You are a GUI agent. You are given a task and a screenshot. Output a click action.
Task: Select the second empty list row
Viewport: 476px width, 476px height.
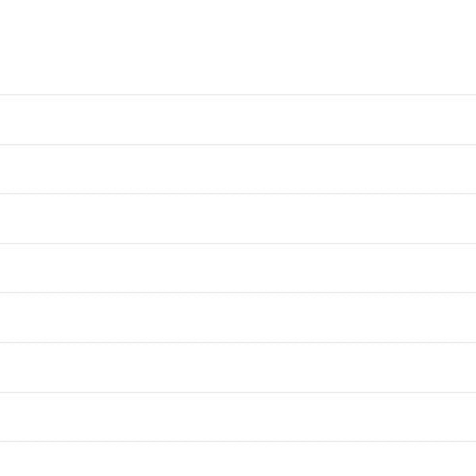pos(238,169)
